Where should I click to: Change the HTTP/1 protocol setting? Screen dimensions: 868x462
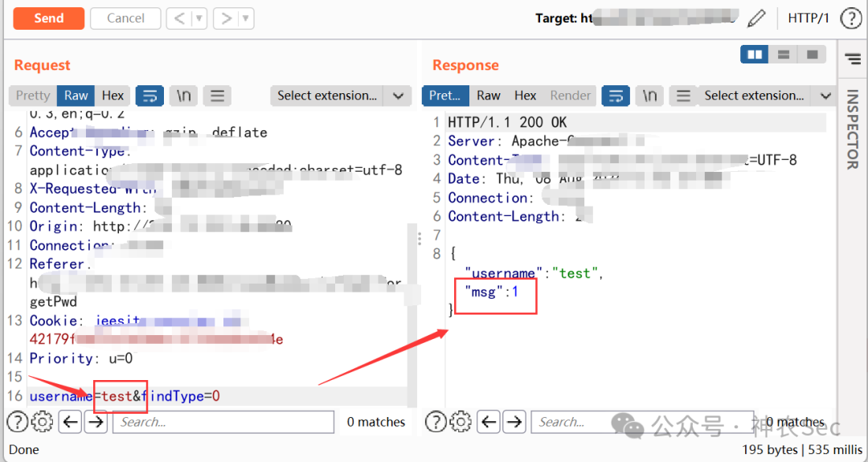809,18
